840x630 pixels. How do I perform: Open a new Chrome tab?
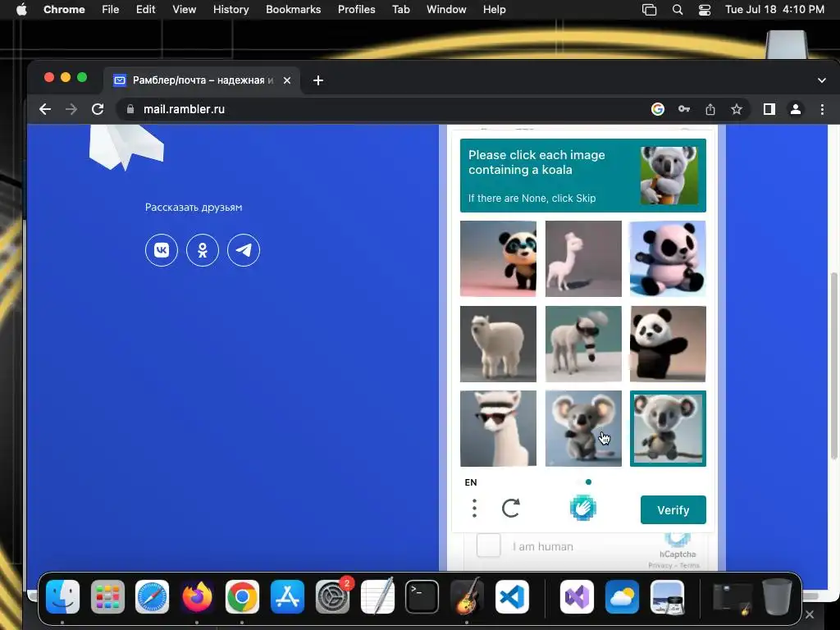coord(318,80)
